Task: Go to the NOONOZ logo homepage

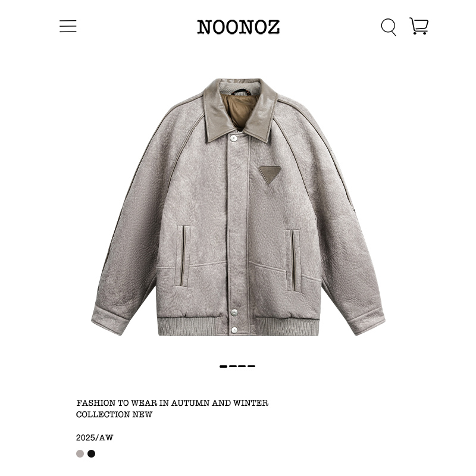Action: [x=239, y=27]
